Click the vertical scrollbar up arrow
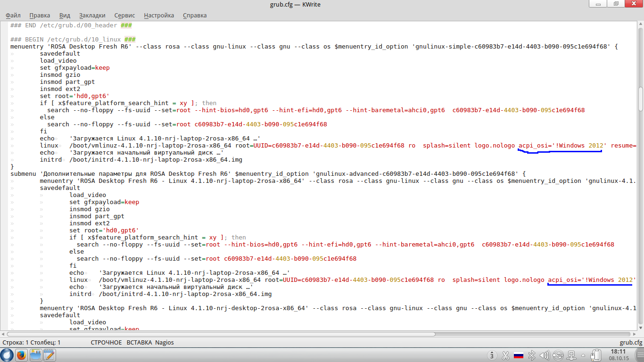 tap(640, 24)
